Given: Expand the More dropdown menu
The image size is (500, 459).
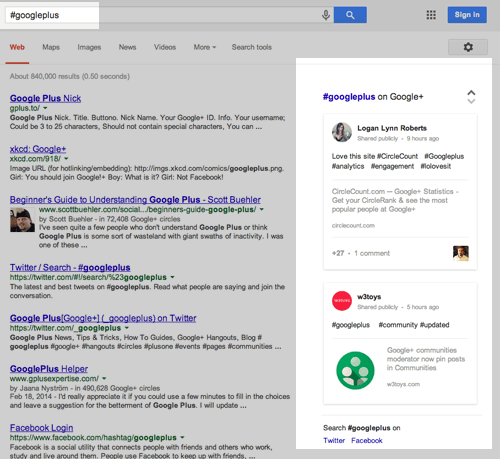Looking at the screenshot, I should (x=205, y=47).
